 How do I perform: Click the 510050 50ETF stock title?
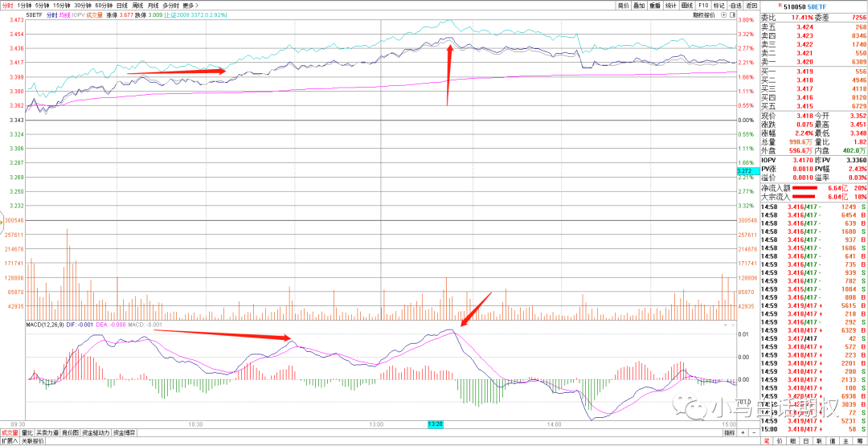click(805, 5)
